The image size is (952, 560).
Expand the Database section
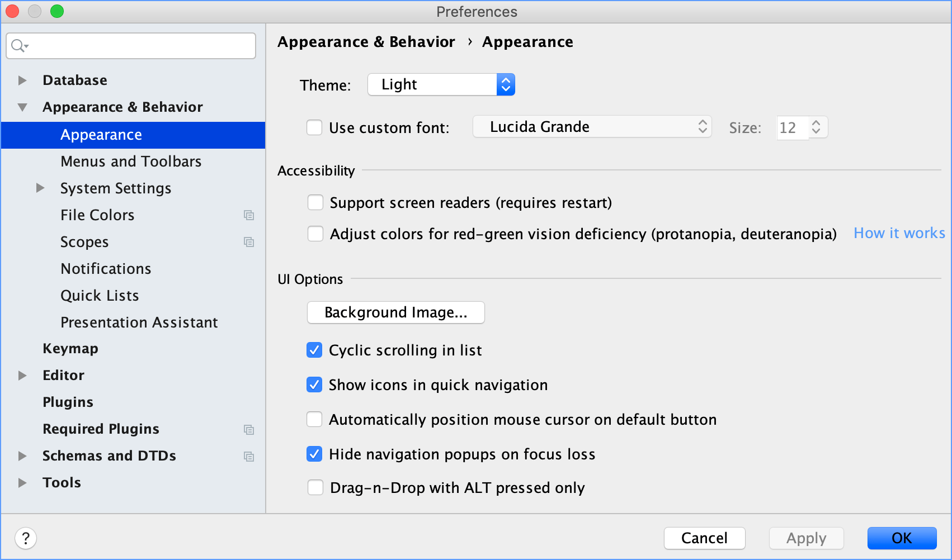click(x=22, y=80)
